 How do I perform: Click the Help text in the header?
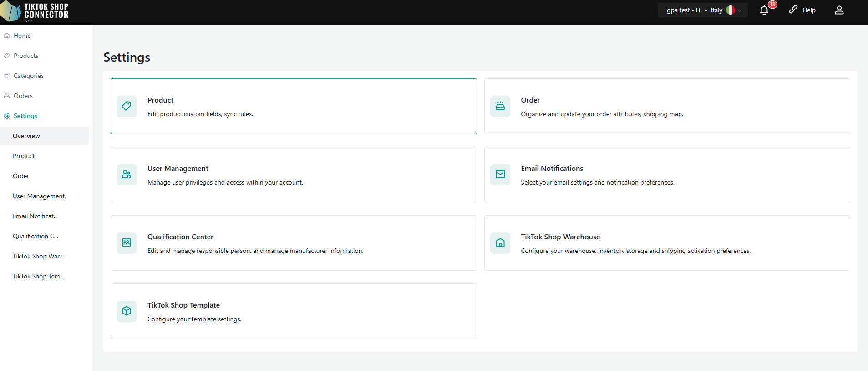pos(809,10)
